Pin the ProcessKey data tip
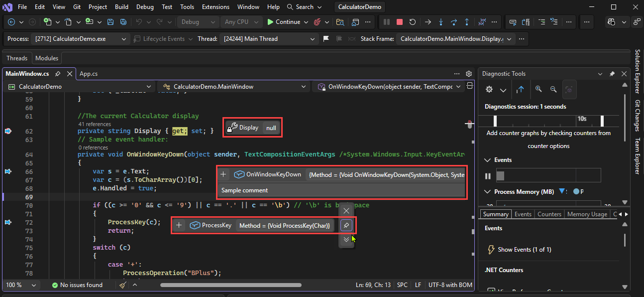Image resolution: width=644 pixels, height=297 pixels. point(346,226)
